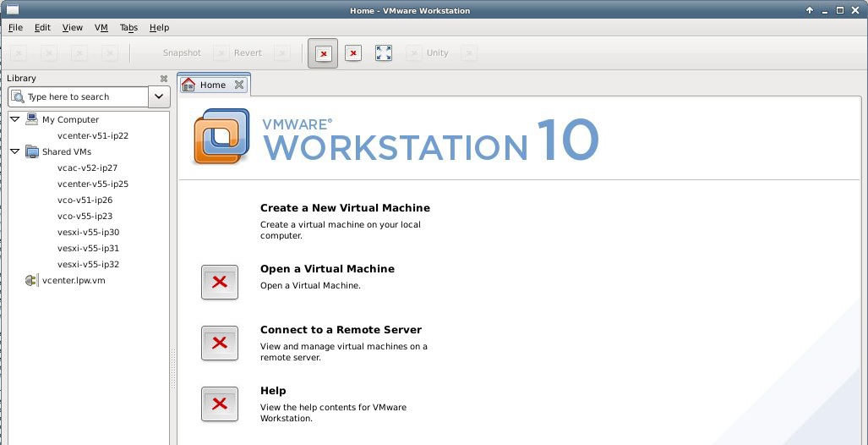Close the Library panel with its X
The image size is (868, 445).
coord(163,79)
